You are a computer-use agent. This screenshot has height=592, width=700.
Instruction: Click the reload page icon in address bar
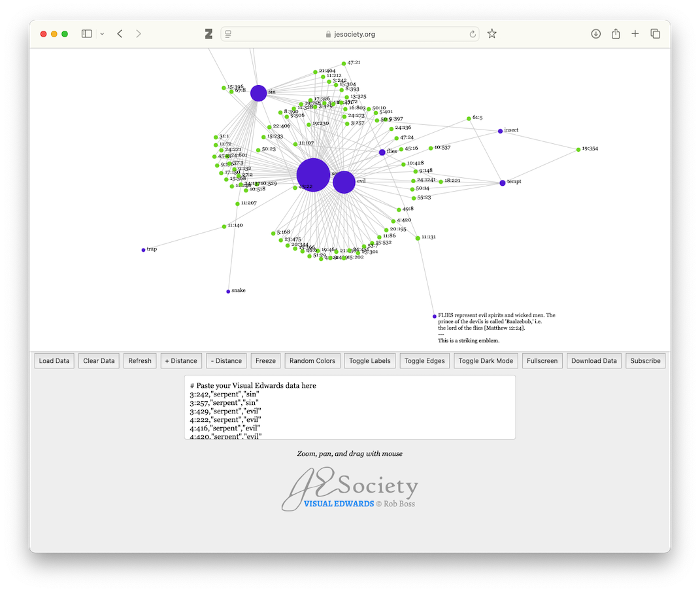(x=472, y=34)
